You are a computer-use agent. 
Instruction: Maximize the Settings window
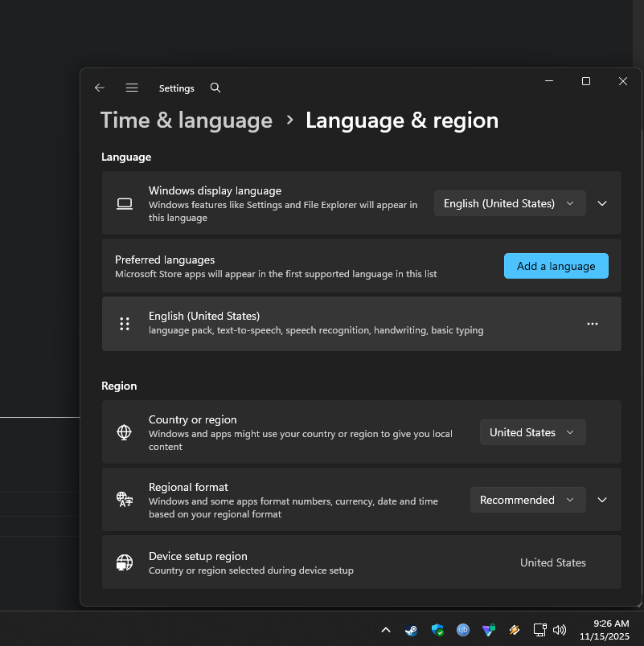pyautogui.click(x=586, y=81)
